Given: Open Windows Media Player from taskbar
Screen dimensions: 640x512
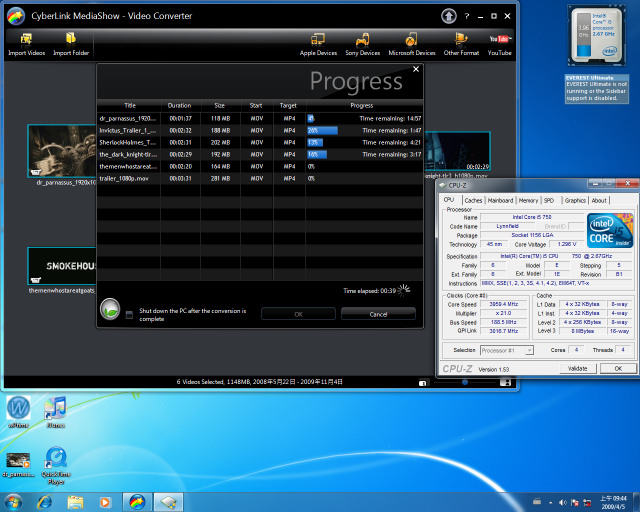Looking at the screenshot, I should click(x=105, y=502).
